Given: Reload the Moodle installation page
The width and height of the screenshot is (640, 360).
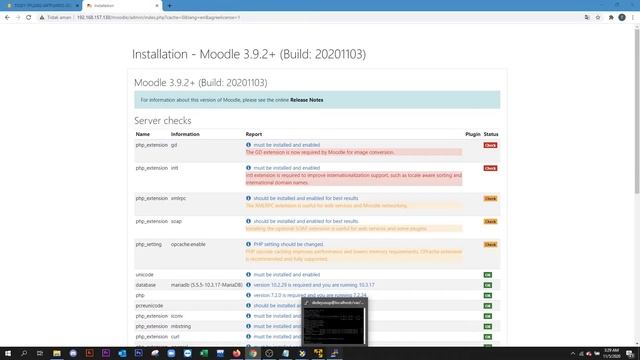Looking at the screenshot, I should [29, 18].
